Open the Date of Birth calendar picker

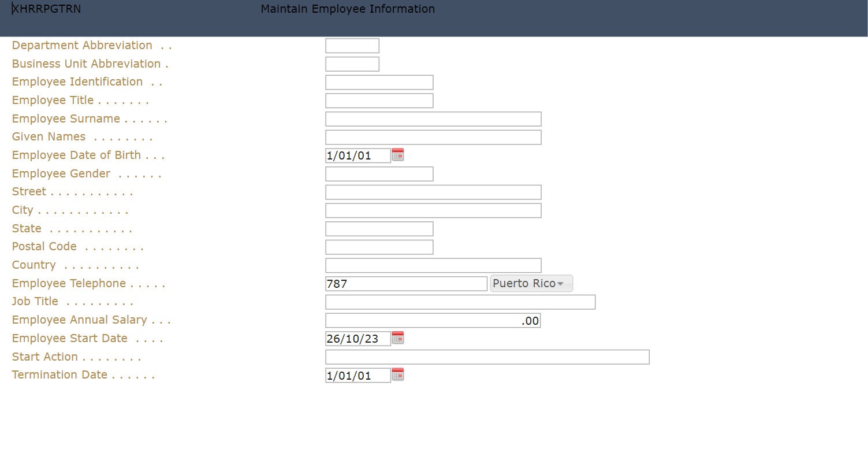(x=398, y=154)
